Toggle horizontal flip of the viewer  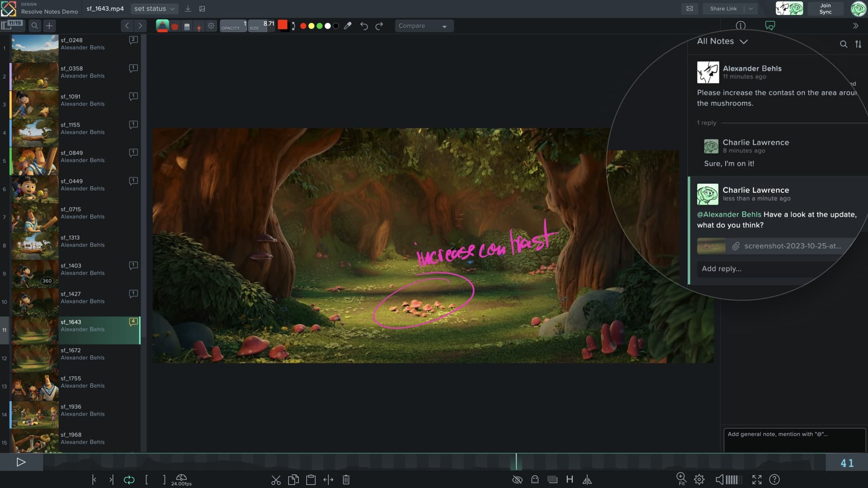click(587, 480)
